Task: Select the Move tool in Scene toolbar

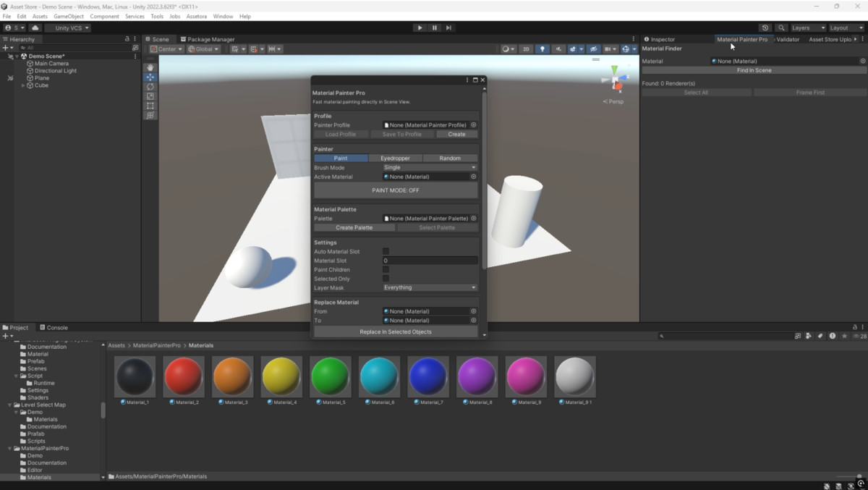Action: 150,77
